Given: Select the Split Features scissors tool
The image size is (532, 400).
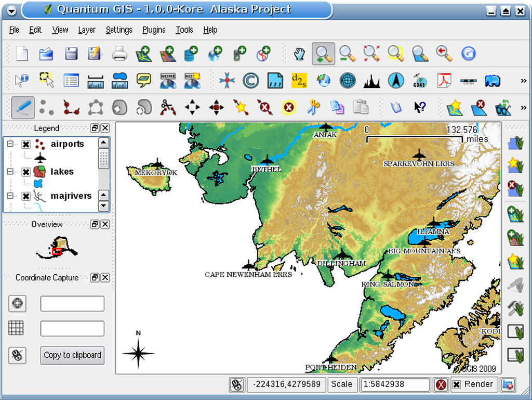Looking at the screenshot, I should coord(168,108).
